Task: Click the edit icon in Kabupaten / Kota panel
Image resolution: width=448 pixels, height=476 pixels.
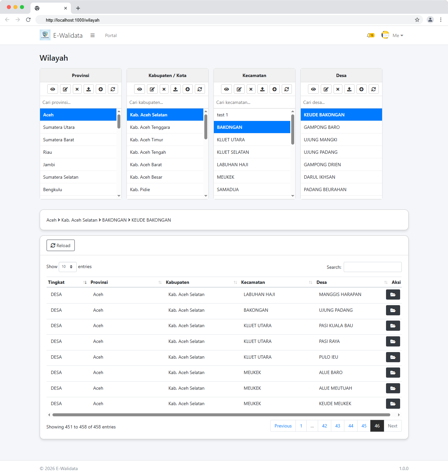Action: [152, 89]
